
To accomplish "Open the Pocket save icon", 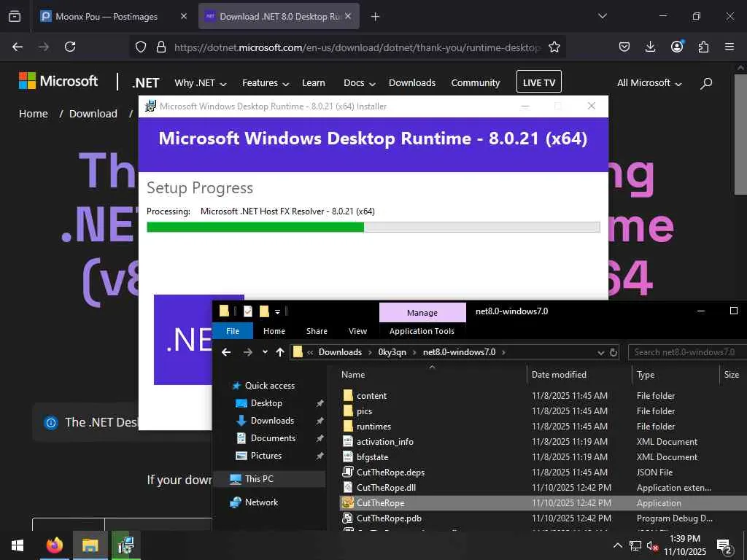I will click(x=624, y=47).
